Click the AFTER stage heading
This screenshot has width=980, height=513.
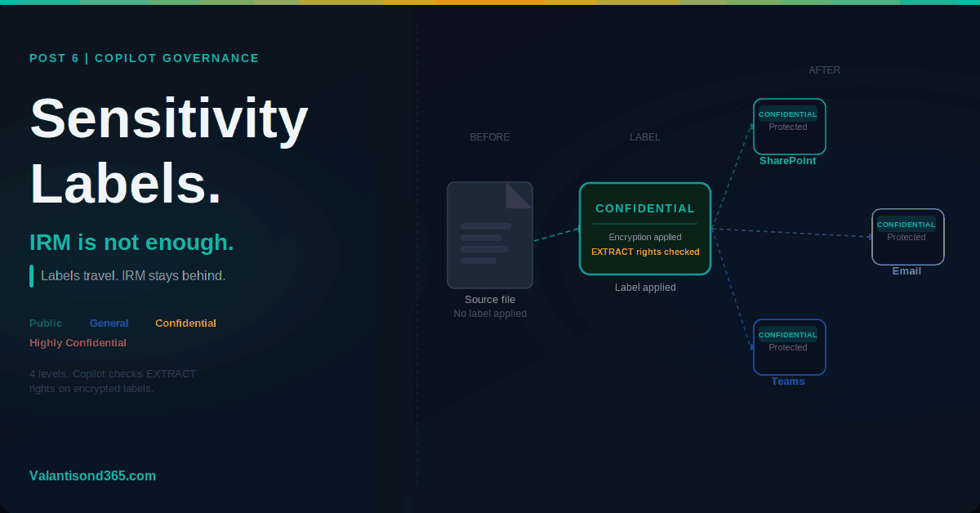824,70
